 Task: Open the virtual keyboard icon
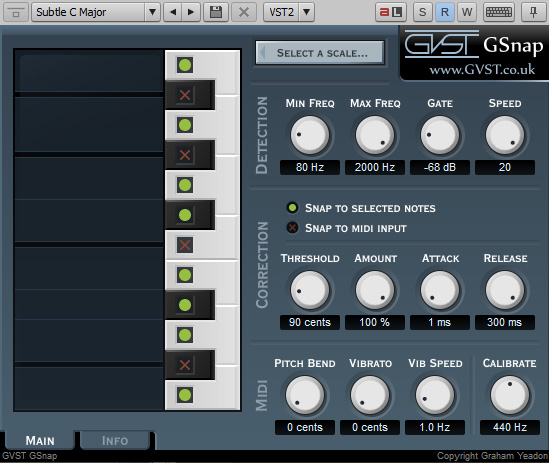499,13
